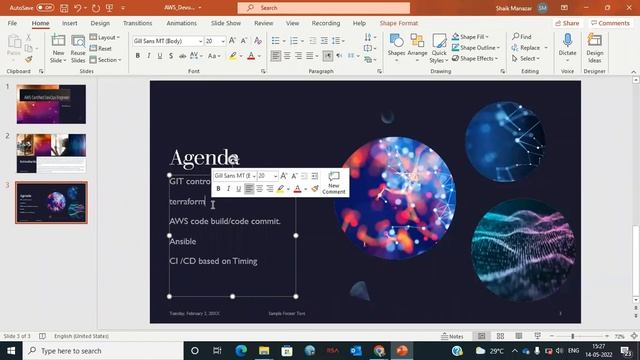Open Design Ideas pane
640x360 pixels.
pos(595,48)
